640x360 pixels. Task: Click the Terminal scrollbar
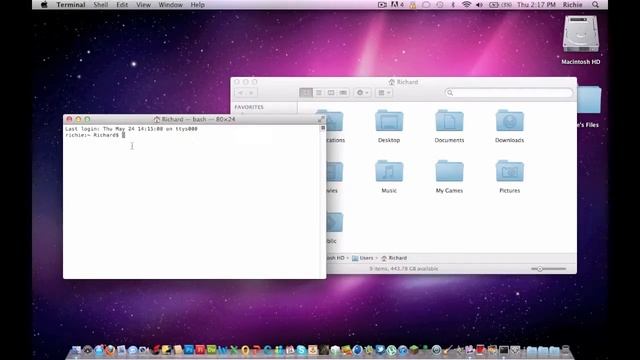[323, 202]
